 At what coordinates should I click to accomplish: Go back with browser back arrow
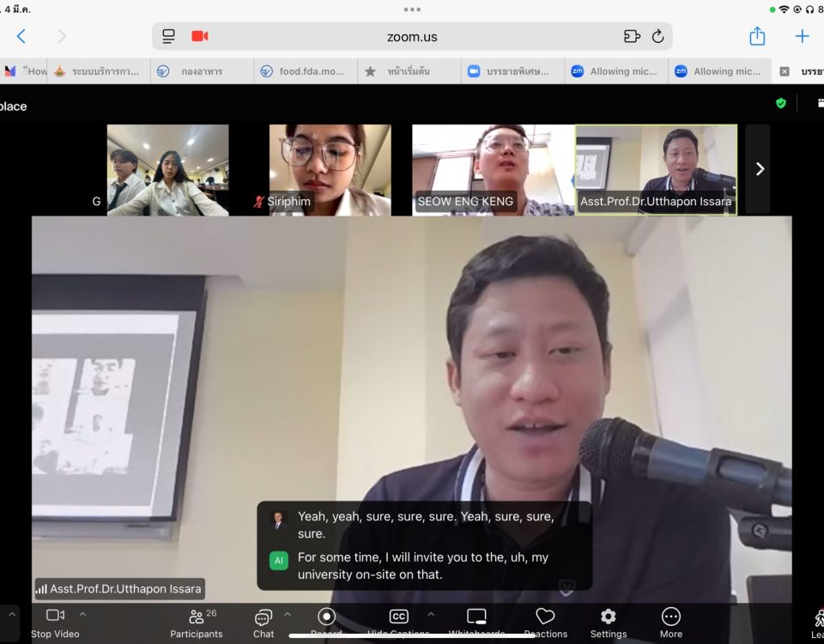(21, 36)
